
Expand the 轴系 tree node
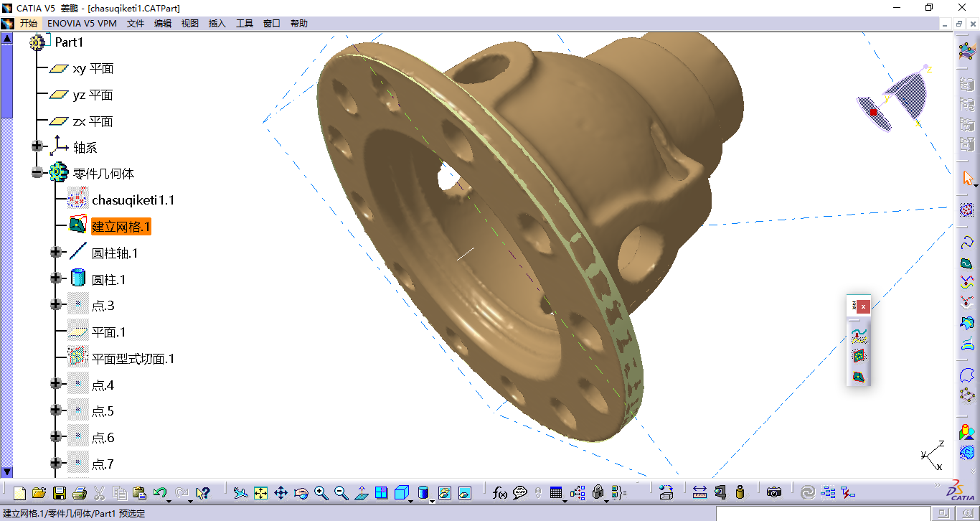pos(37,146)
